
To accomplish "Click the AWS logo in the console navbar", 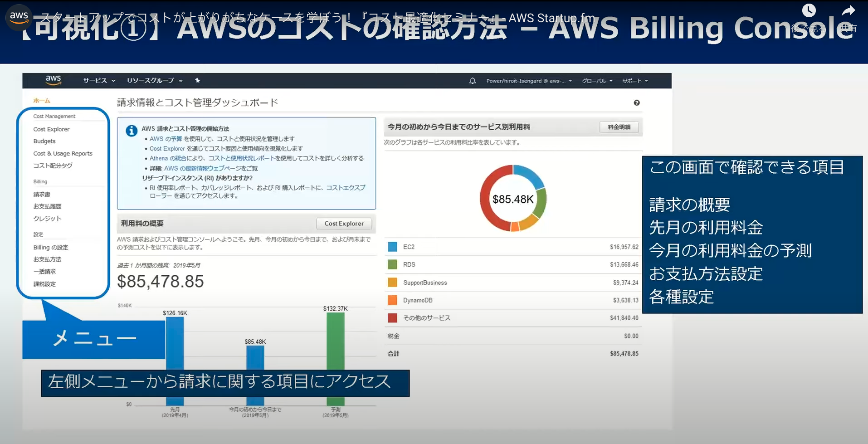I will (x=53, y=80).
